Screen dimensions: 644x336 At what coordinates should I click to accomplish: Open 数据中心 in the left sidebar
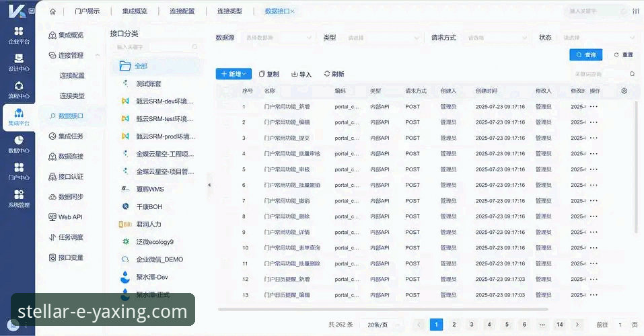coord(18,144)
